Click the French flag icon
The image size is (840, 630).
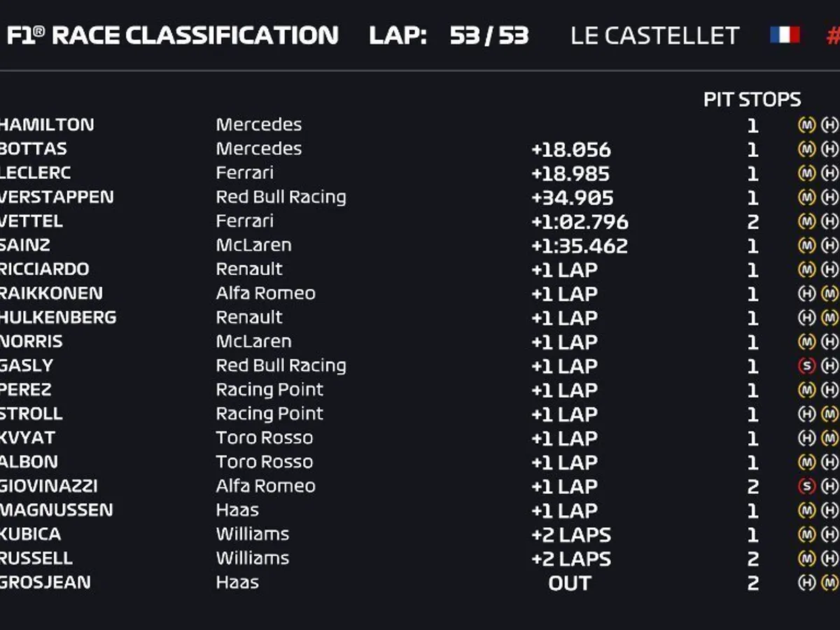coord(785,35)
